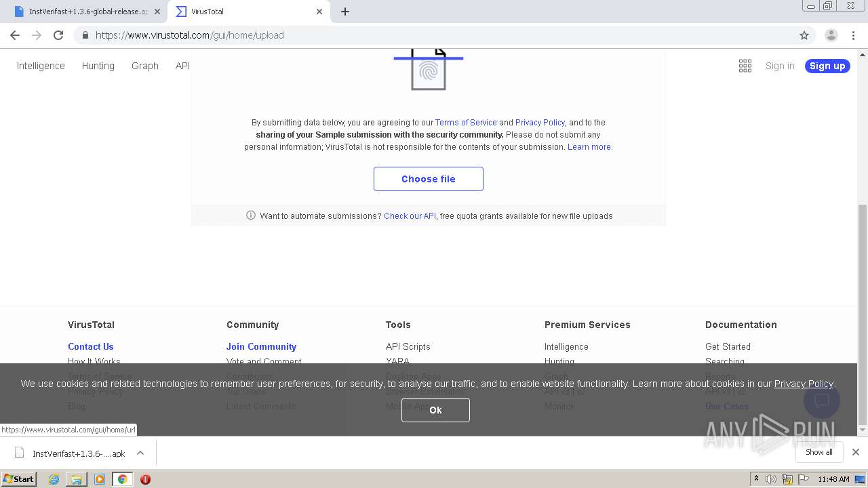The width and height of the screenshot is (868, 488).
Task: Click the Chrome icon on the taskbar
Action: 122,479
